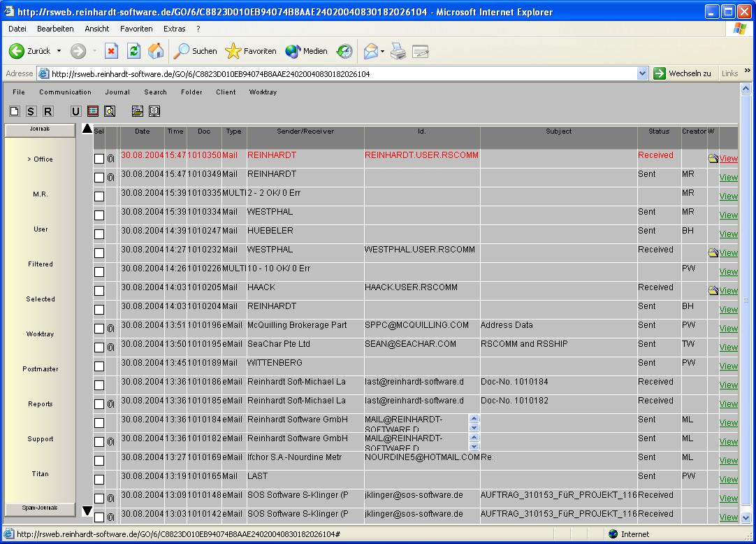The width and height of the screenshot is (756, 544).
Task: Tick the checkbox for doc 1010350
Action: coord(99,159)
